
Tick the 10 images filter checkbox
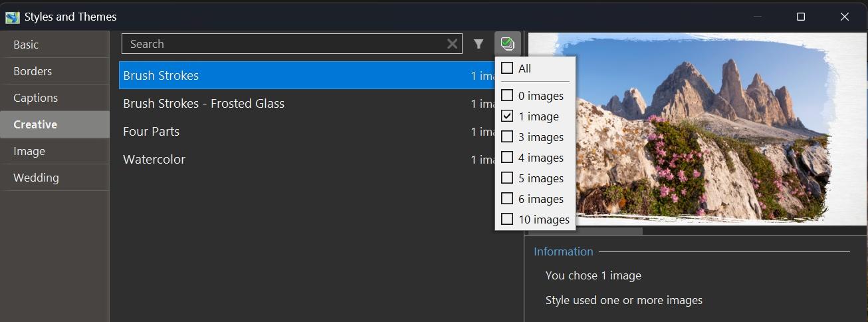(x=507, y=219)
